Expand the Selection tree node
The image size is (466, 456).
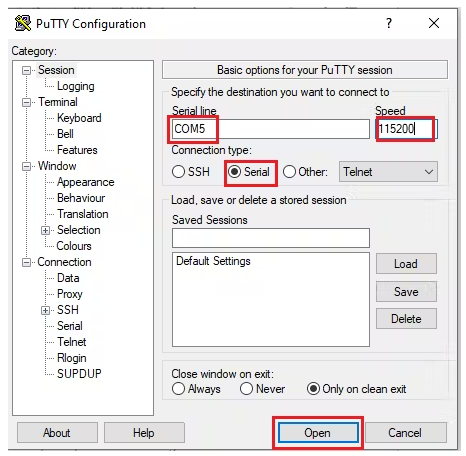click(x=45, y=230)
